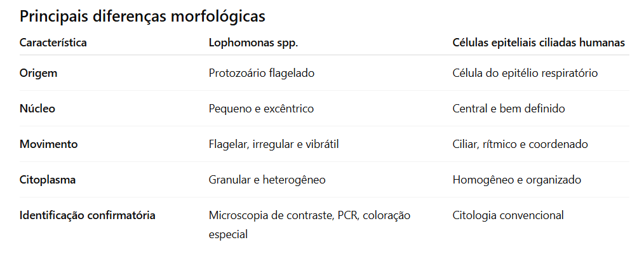This screenshot has height=261, width=644.
Task: Click the word 'especial' in last row
Action: click(228, 235)
